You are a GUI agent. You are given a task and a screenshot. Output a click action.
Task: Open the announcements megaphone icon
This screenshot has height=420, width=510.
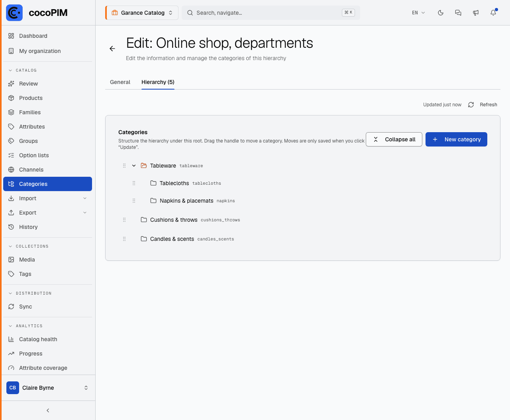pyautogui.click(x=476, y=13)
